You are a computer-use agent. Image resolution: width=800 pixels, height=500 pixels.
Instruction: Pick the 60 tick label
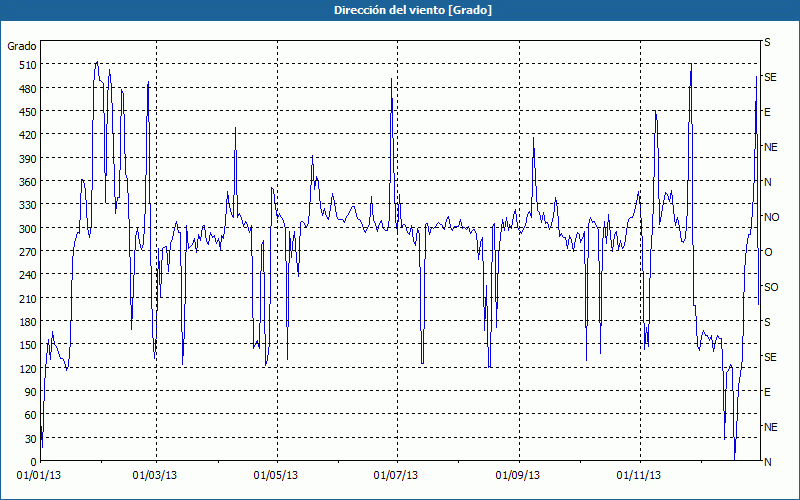pos(31,415)
